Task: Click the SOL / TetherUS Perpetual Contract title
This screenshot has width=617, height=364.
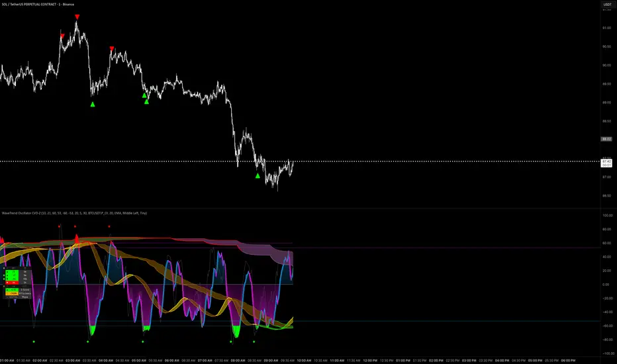Action: 38,4
